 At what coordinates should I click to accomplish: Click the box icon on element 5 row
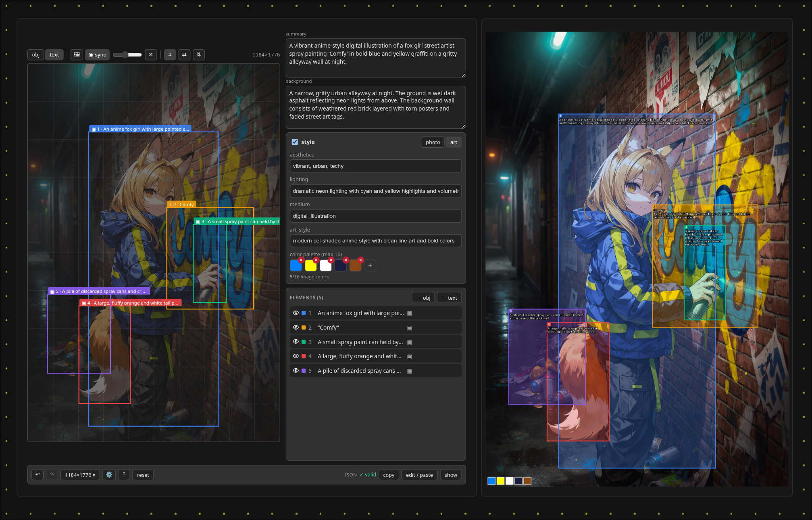(410, 371)
